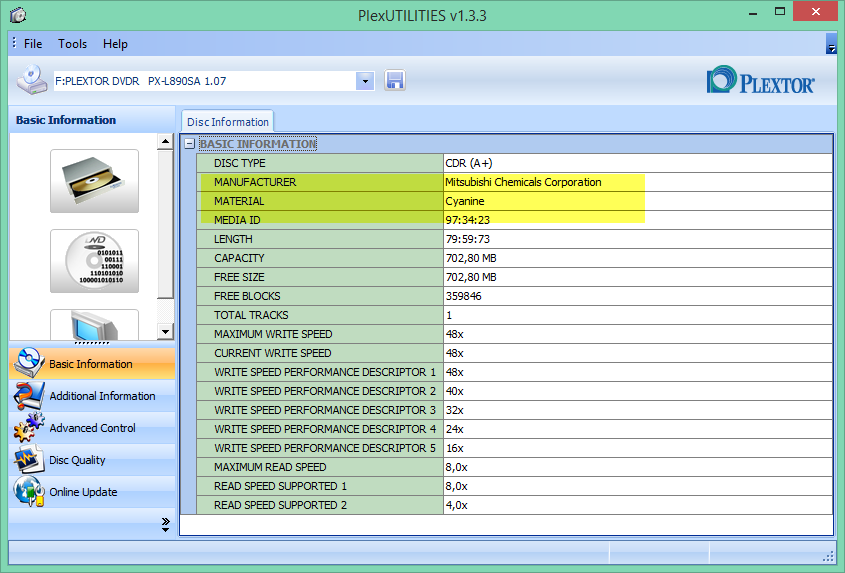Image resolution: width=845 pixels, height=573 pixels.
Task: Open the File menu
Action: click(x=33, y=44)
